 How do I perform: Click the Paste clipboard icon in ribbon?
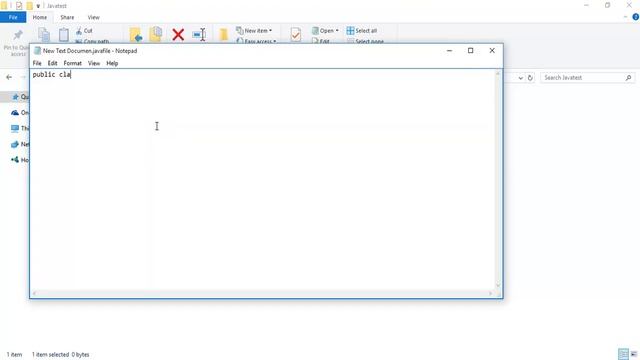pyautogui.click(x=64, y=35)
